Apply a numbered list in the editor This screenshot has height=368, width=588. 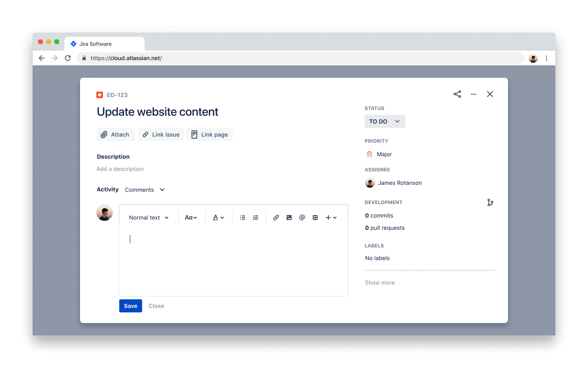pos(256,217)
